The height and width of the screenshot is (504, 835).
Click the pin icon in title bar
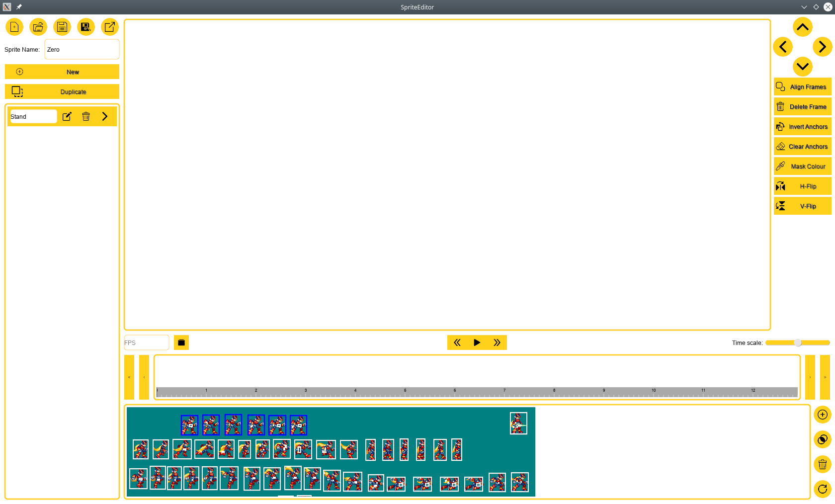[19, 7]
